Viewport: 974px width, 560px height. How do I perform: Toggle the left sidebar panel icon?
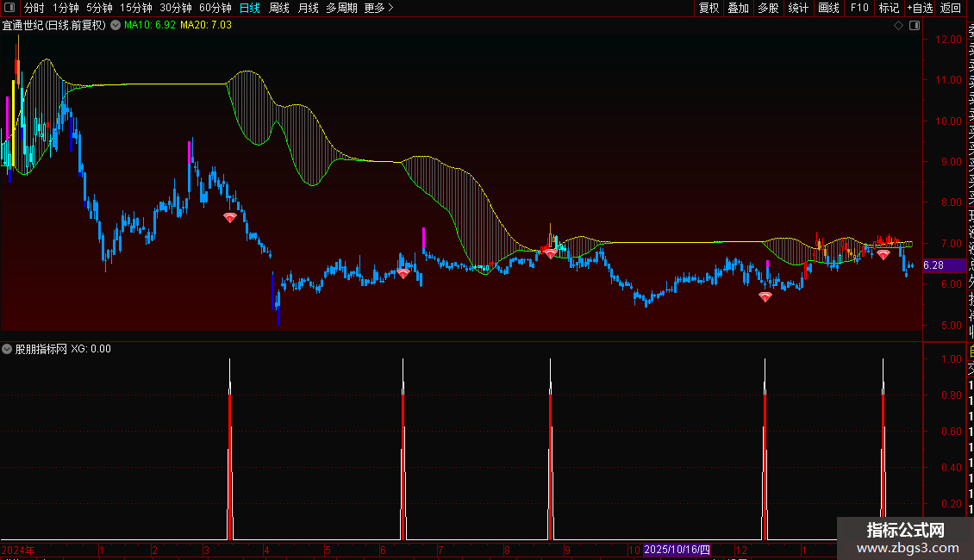pyautogui.click(x=9, y=8)
